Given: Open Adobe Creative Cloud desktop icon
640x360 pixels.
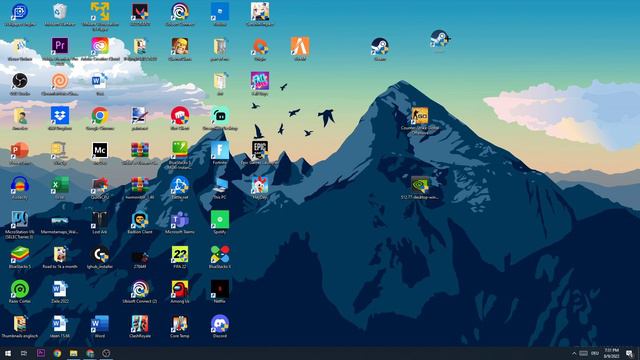Looking at the screenshot, I should pos(100,46).
